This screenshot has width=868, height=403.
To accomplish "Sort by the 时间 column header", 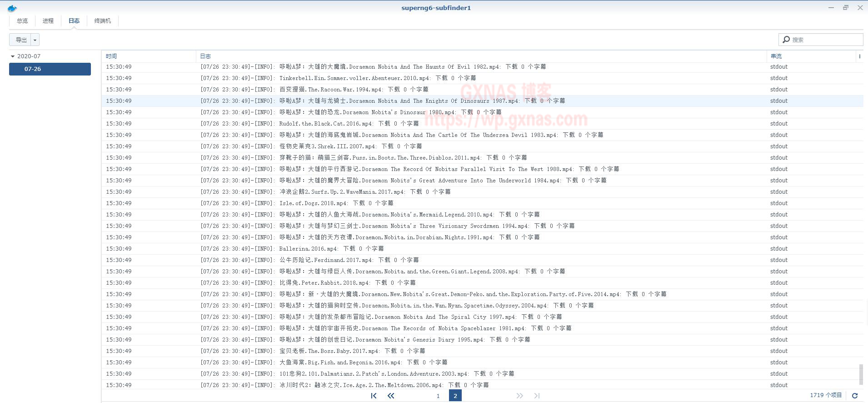I will click(x=111, y=56).
